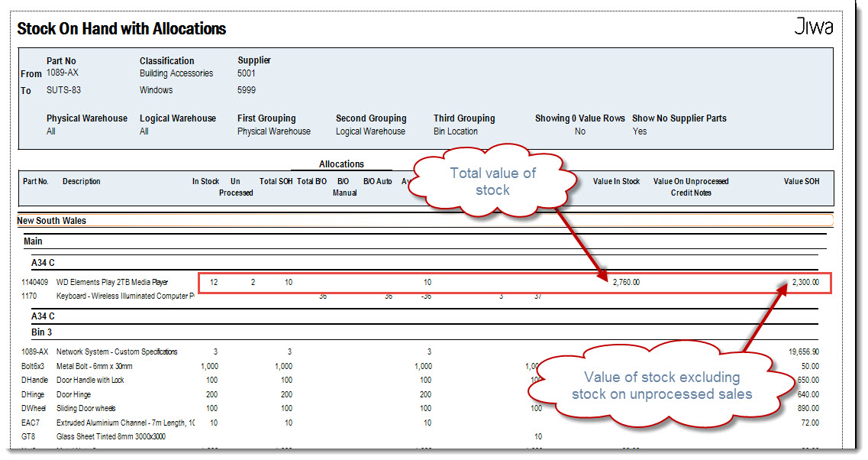Select "WD Elements Play 2TB Media Player" description
The image size is (868, 460).
click(111, 282)
